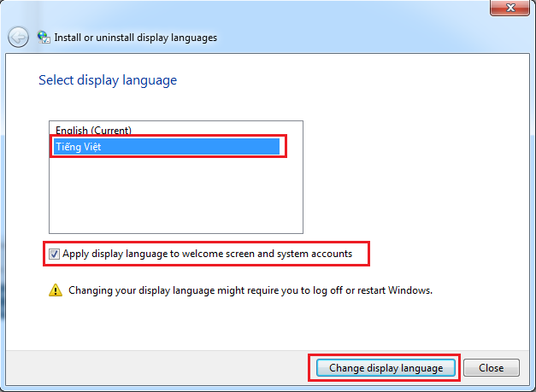This screenshot has height=392, width=536.
Task: Click the log off or restart warning message
Action: point(248,290)
